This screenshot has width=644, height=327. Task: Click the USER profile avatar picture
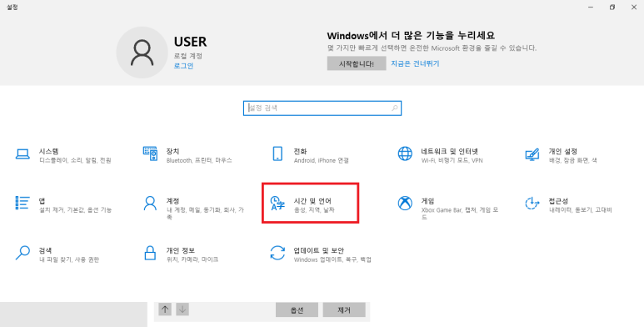[x=142, y=53]
